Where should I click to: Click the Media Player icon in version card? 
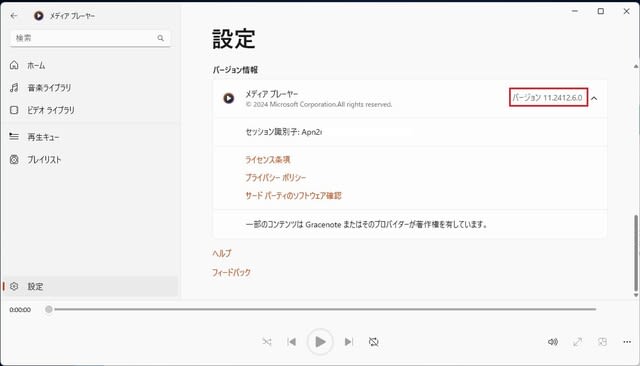point(229,98)
